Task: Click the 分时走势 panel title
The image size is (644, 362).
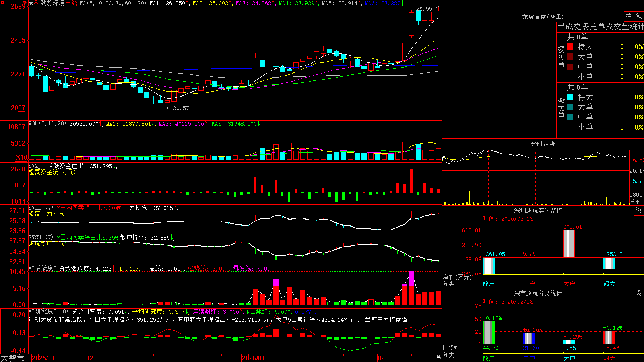Action: (543, 144)
